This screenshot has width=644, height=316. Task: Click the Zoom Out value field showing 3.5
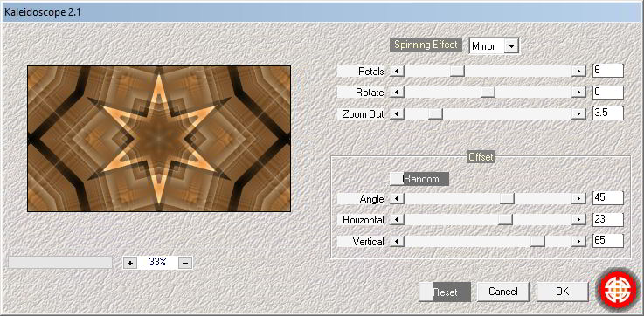pyautogui.click(x=608, y=113)
